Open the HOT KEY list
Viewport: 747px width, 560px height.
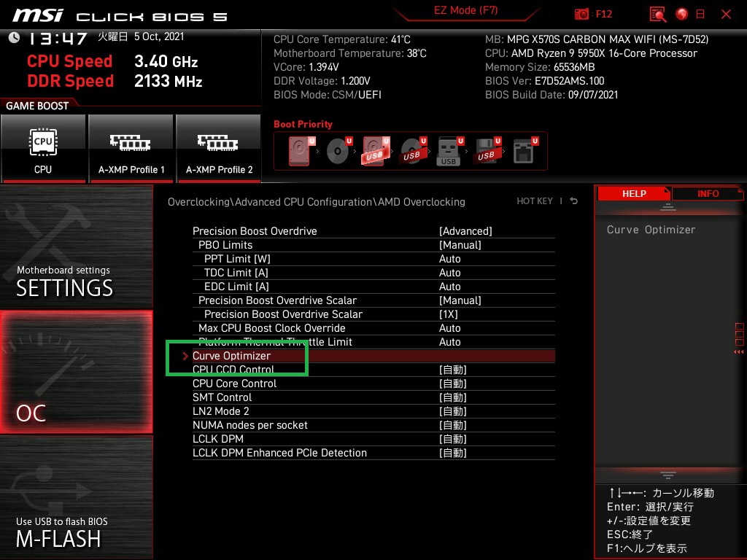[x=535, y=201]
